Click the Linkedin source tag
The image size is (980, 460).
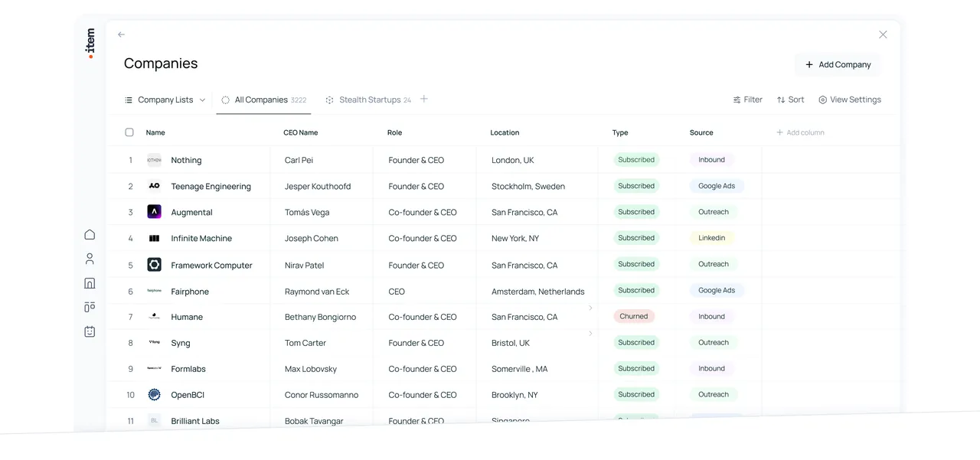pos(711,238)
